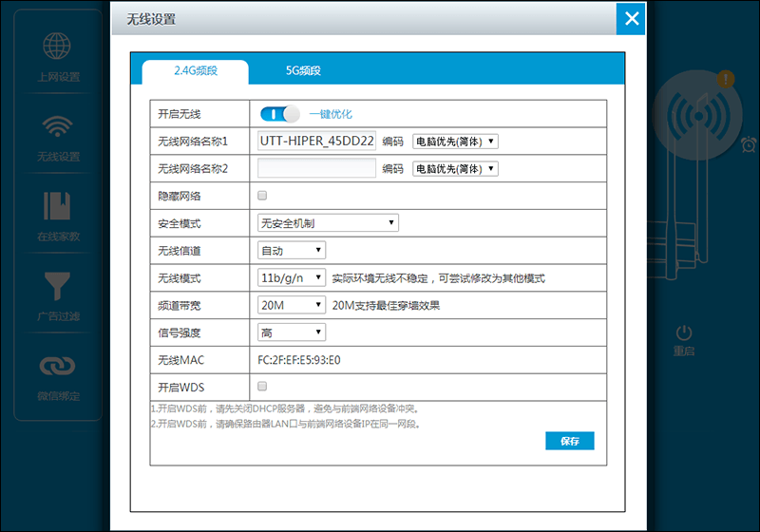Open the 无线模式 11b/g/n dropdown
760x532 pixels.
(x=292, y=277)
